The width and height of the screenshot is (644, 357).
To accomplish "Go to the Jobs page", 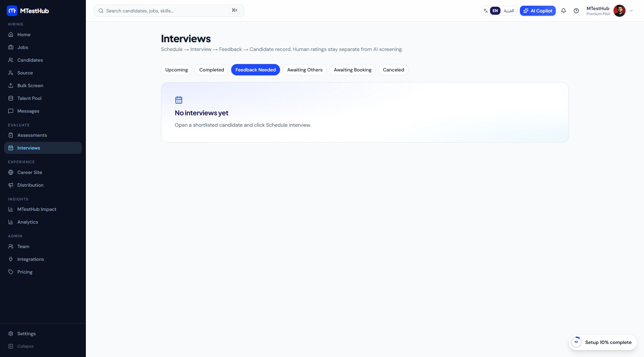I will pos(43,47).
